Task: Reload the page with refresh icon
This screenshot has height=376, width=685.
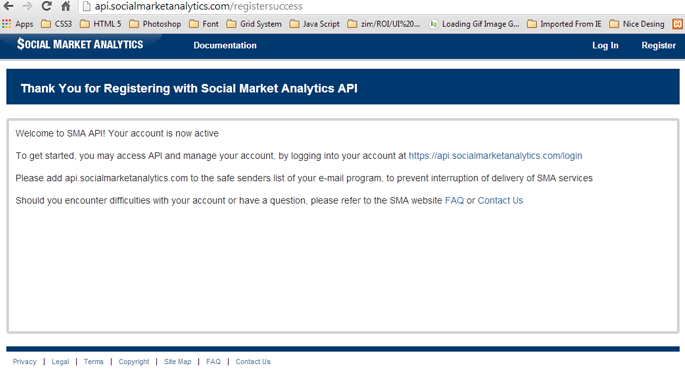Action: (46, 6)
